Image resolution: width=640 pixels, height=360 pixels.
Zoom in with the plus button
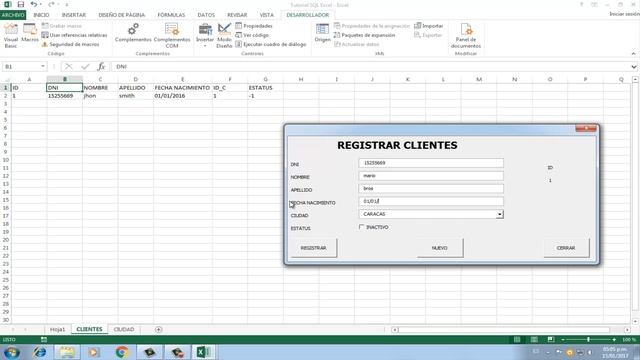click(x=614, y=340)
